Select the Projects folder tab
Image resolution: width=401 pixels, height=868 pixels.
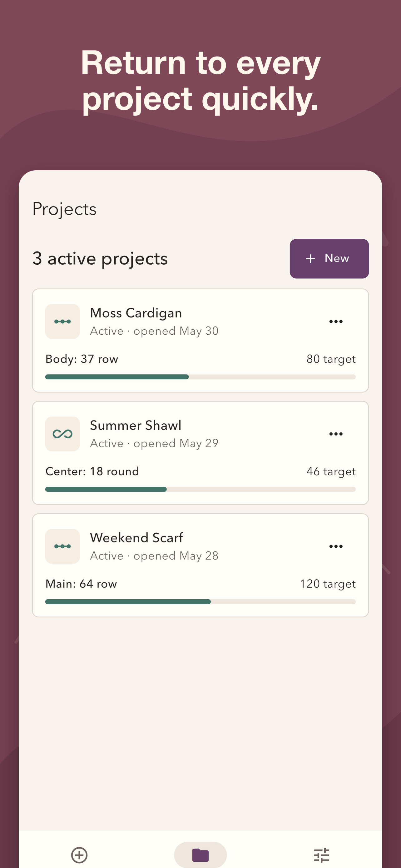click(x=200, y=855)
